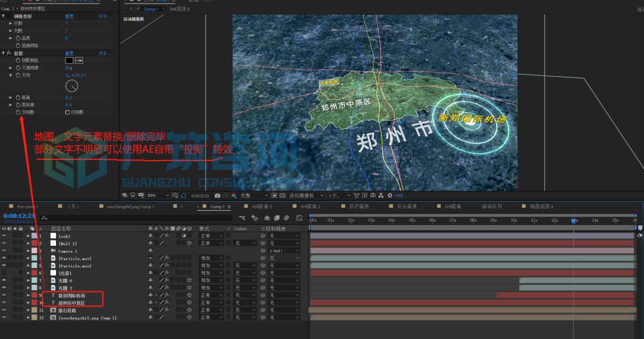This screenshot has height=339, width=644.
Task: Enable the motion blur timeline switch icon
Action: click(x=286, y=218)
